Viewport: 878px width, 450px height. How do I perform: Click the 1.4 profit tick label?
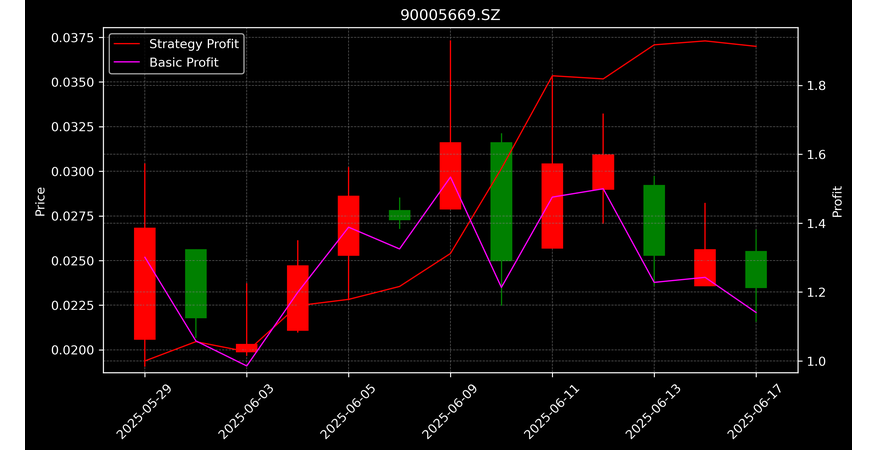click(x=816, y=224)
